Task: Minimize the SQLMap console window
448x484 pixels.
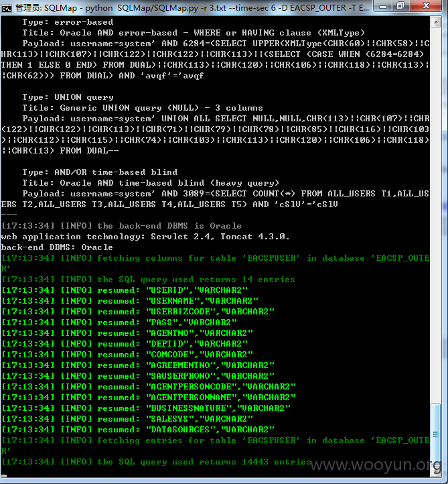Action: [383, 6]
